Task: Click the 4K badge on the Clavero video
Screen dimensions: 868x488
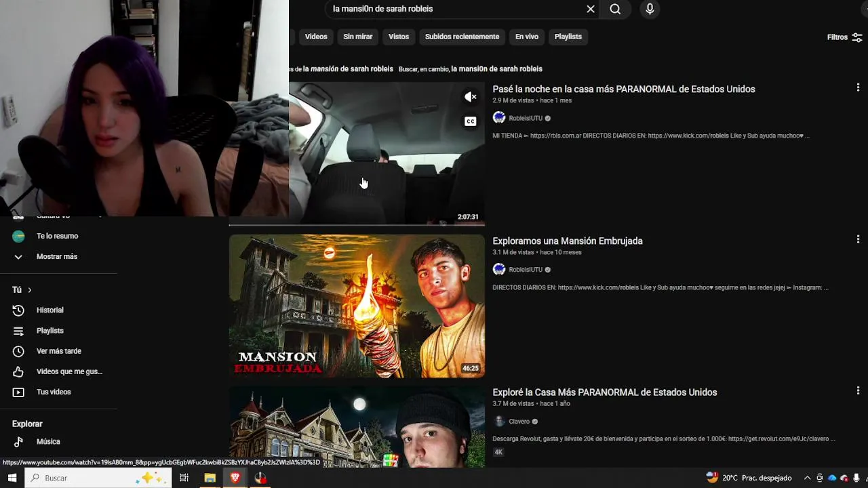Action: click(498, 452)
